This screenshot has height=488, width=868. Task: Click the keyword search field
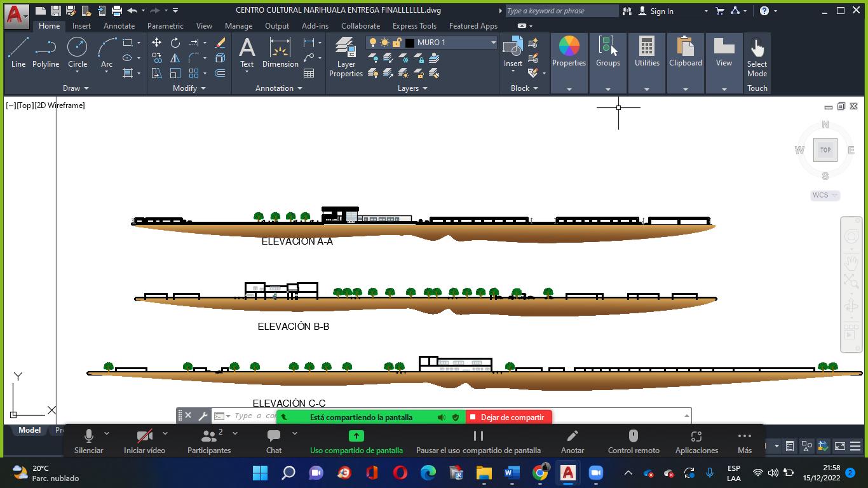561,11
